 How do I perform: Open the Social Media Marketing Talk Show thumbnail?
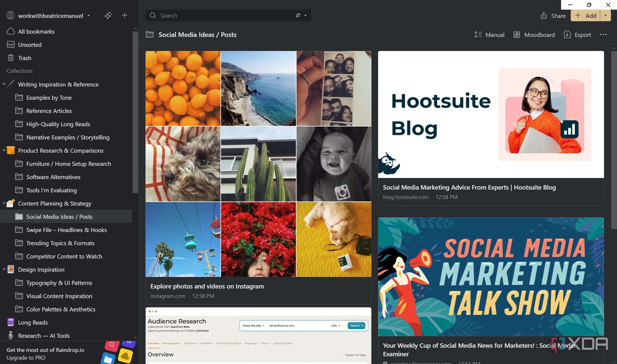coord(491,277)
